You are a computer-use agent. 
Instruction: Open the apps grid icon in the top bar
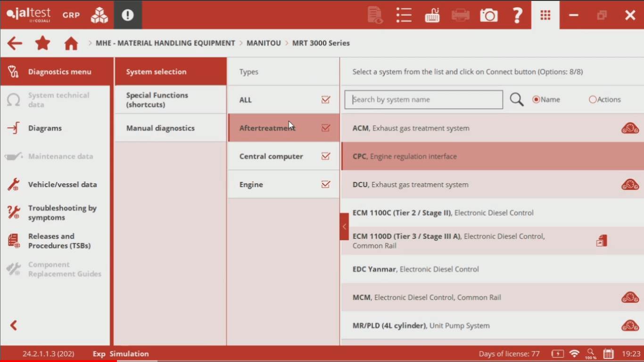(x=545, y=15)
